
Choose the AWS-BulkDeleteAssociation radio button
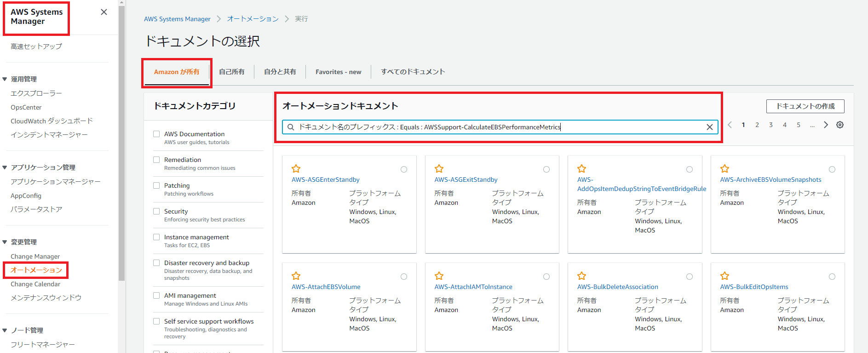click(x=690, y=277)
